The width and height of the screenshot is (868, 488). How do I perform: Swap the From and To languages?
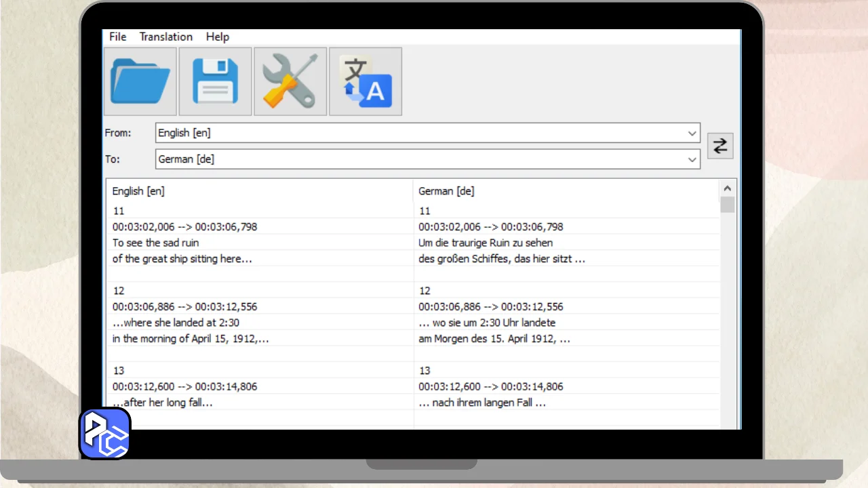click(x=720, y=146)
